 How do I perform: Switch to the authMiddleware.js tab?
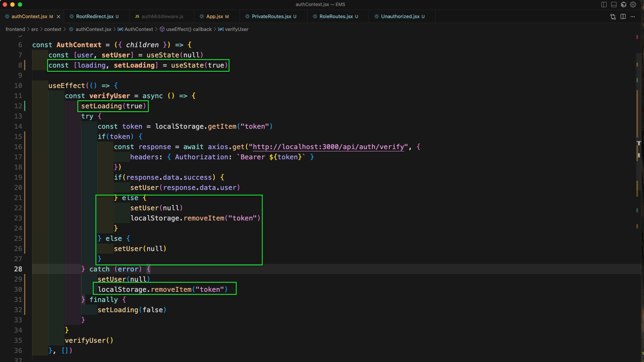pos(162,17)
